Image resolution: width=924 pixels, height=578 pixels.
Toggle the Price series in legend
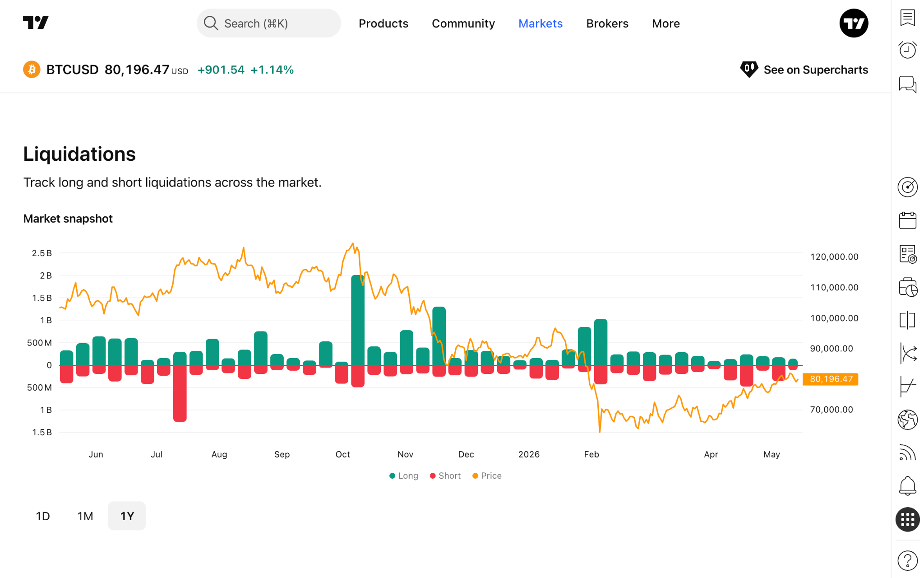click(x=487, y=475)
